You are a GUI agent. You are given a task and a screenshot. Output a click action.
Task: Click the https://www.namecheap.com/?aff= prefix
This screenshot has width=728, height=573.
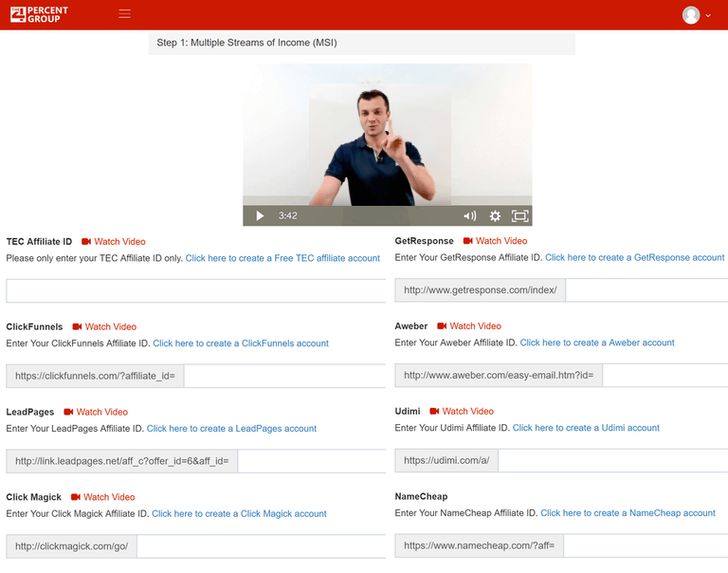[479, 545]
